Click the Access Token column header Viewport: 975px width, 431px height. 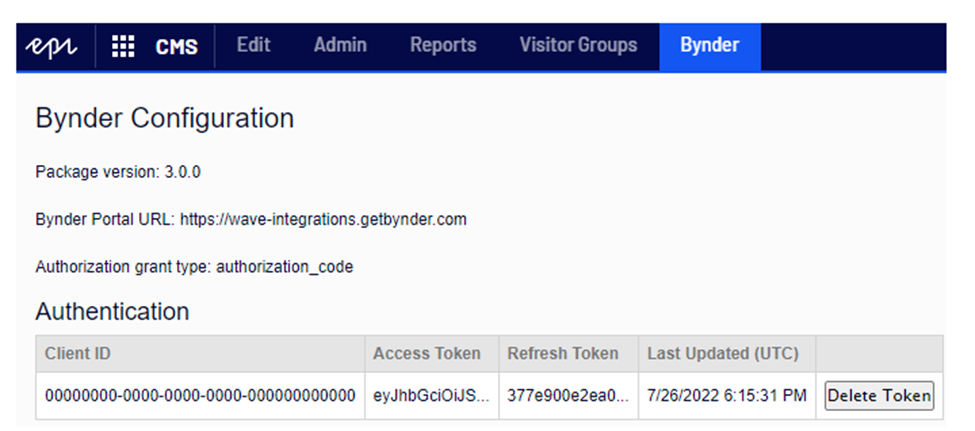tap(427, 353)
